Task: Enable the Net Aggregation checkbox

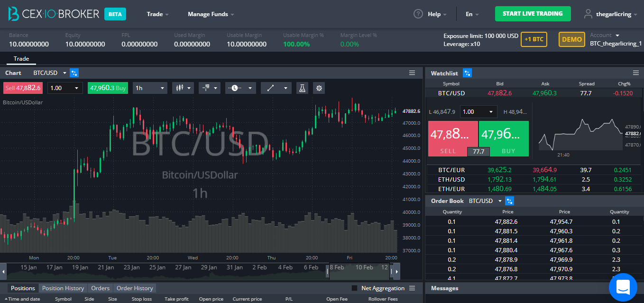Action: tap(355, 288)
